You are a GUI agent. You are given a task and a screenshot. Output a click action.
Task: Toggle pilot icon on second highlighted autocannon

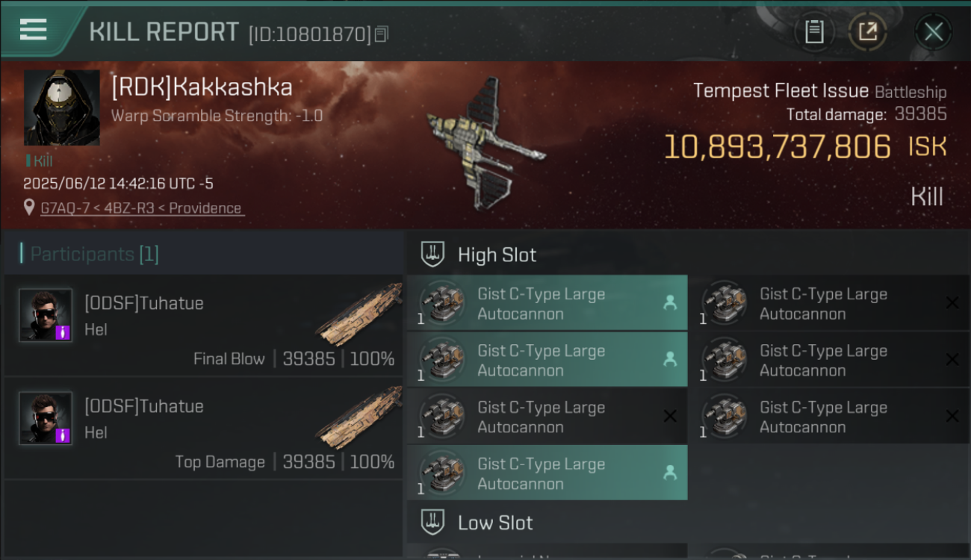670,360
